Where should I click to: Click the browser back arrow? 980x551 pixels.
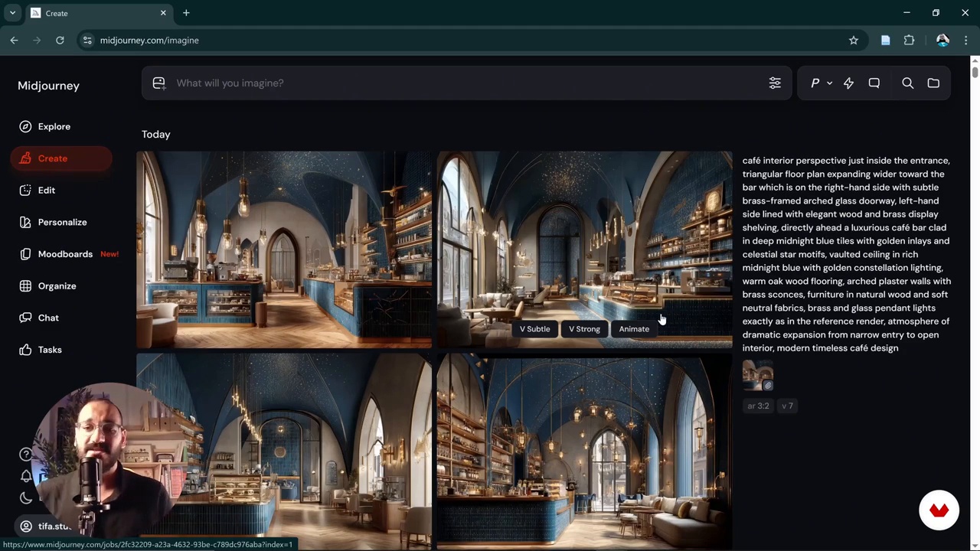coord(14,41)
